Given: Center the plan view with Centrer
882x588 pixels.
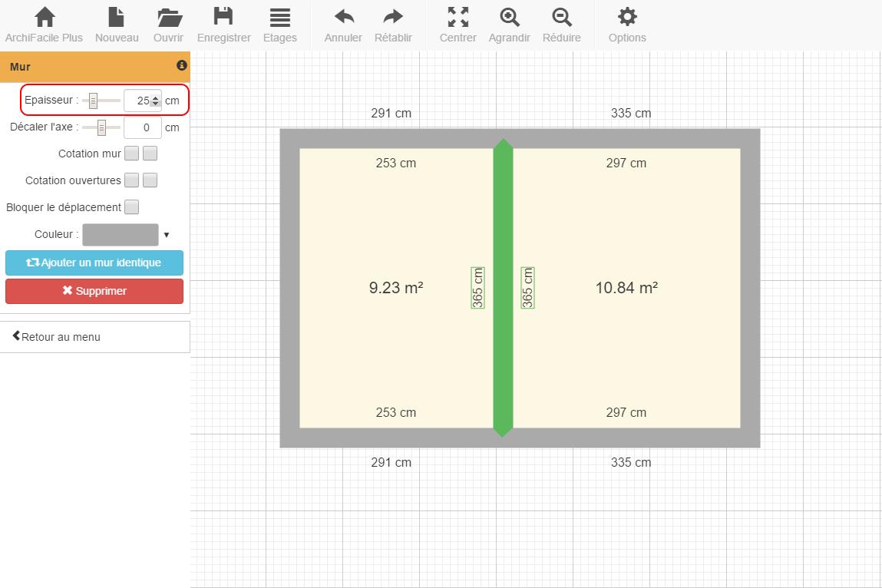Looking at the screenshot, I should [458, 18].
